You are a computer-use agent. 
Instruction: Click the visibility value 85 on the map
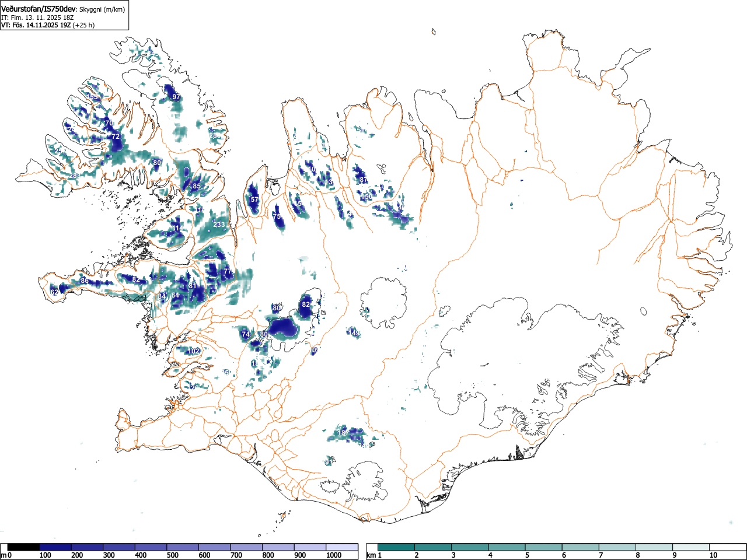(x=197, y=187)
